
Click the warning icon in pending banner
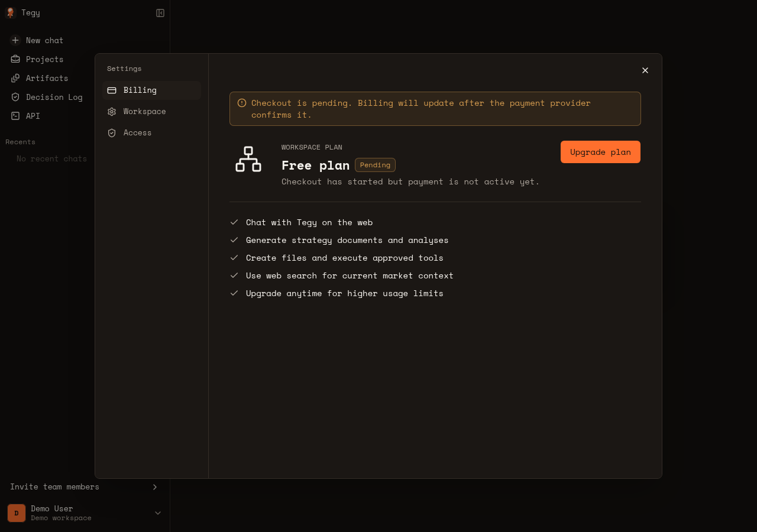click(x=242, y=103)
